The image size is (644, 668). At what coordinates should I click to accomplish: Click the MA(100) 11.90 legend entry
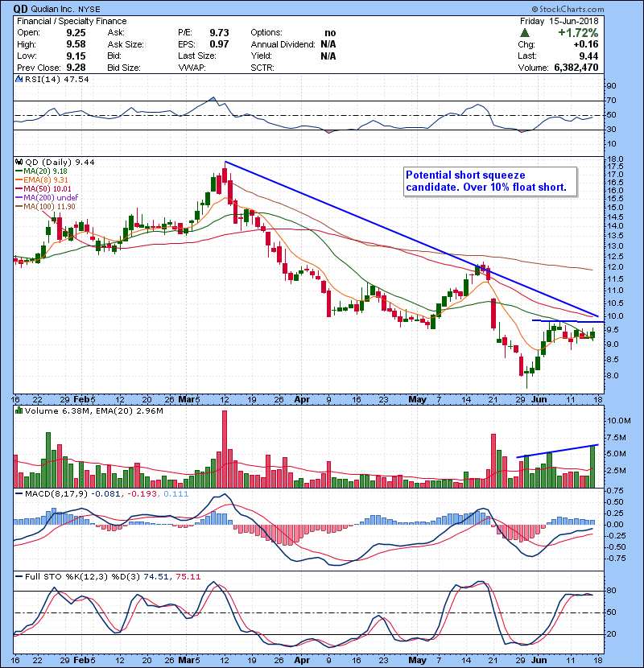49,207
